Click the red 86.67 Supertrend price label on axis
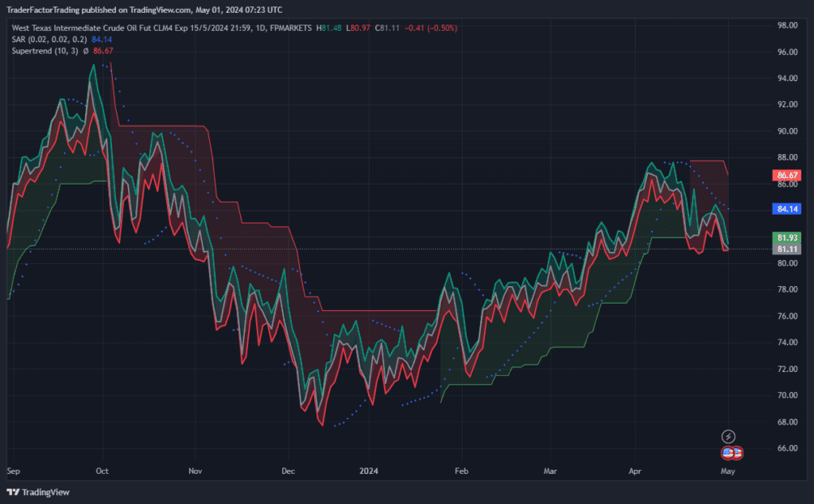Viewport: 814px width, 504px height. pos(787,176)
